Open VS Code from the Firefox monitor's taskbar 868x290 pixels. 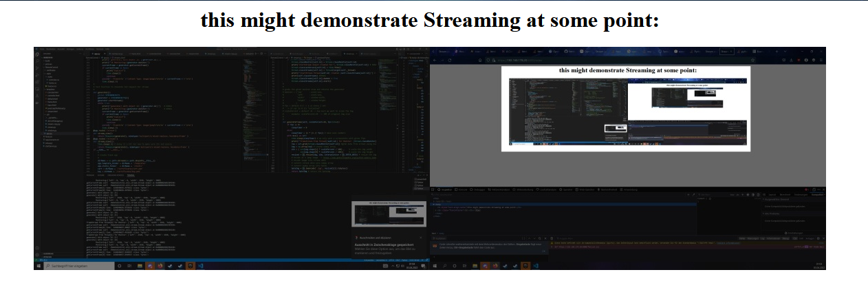(x=535, y=266)
